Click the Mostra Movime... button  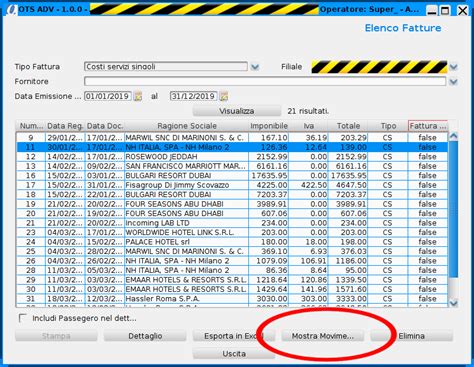323,336
